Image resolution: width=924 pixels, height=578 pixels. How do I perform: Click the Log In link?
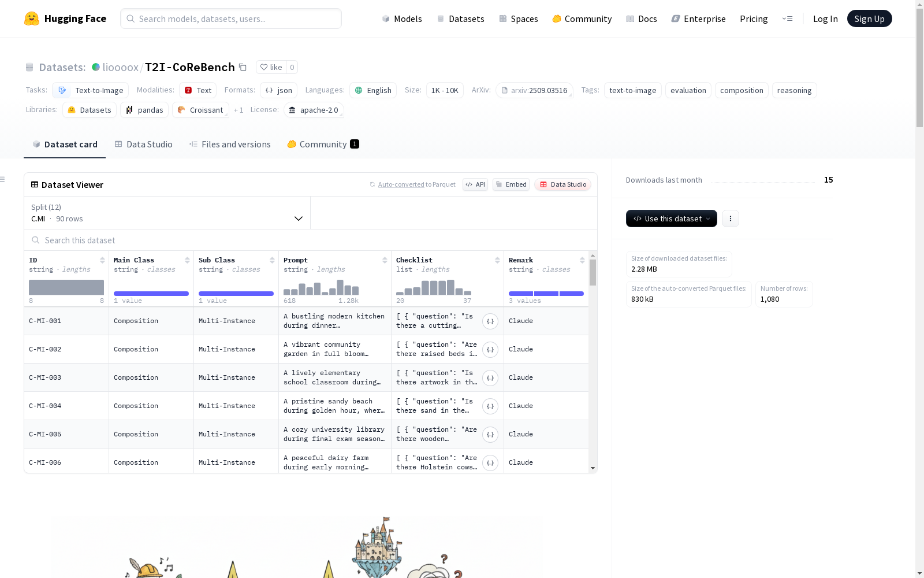(x=825, y=18)
